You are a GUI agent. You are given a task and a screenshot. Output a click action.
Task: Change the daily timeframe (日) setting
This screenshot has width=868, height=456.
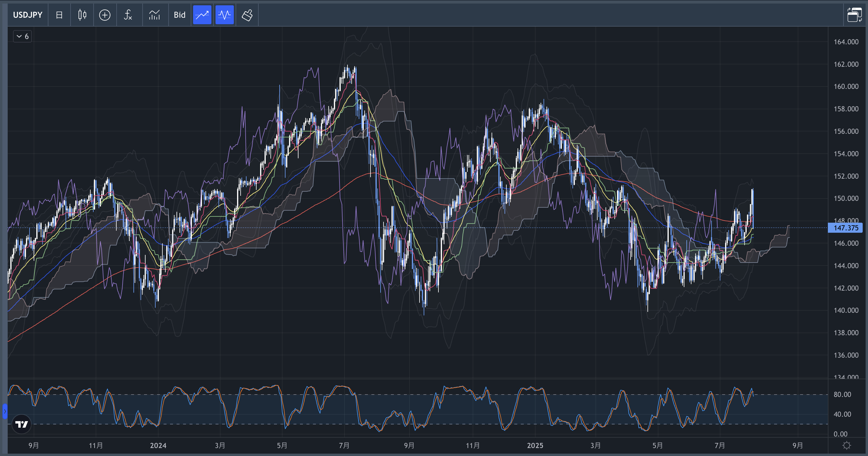(x=59, y=15)
